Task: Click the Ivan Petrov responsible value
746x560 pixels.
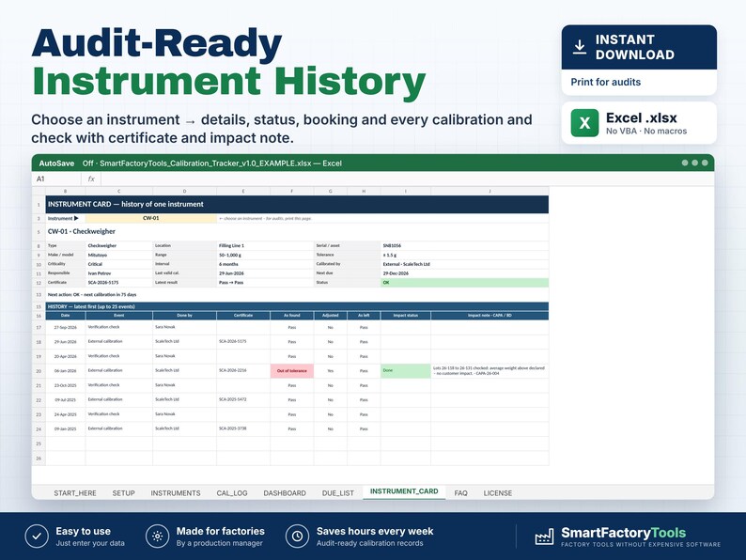Action: [100, 273]
